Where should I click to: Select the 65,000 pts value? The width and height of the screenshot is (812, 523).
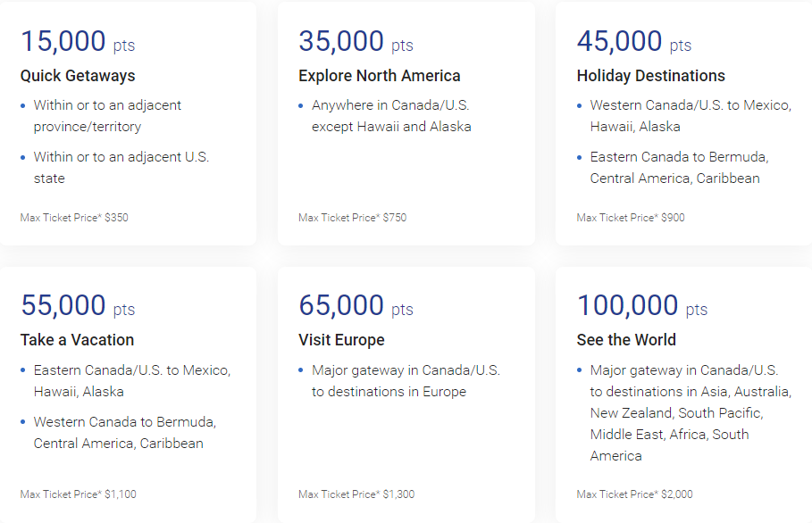(356, 306)
